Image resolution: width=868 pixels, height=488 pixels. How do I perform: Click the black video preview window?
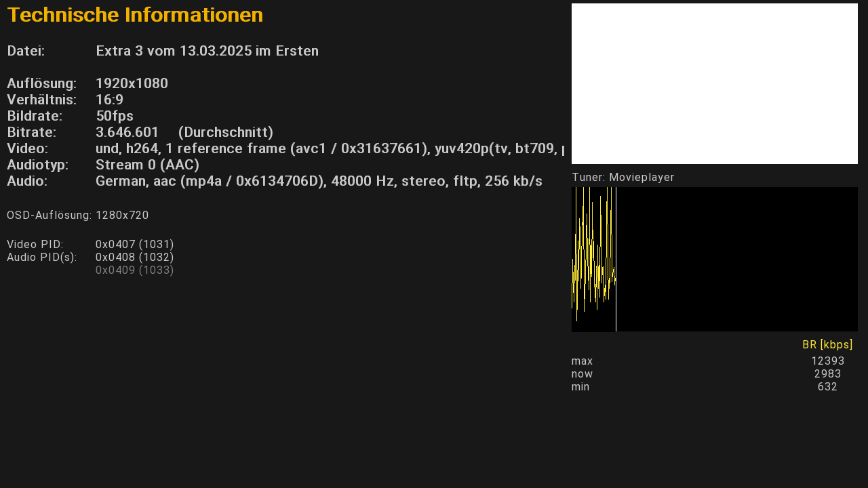coord(714,83)
